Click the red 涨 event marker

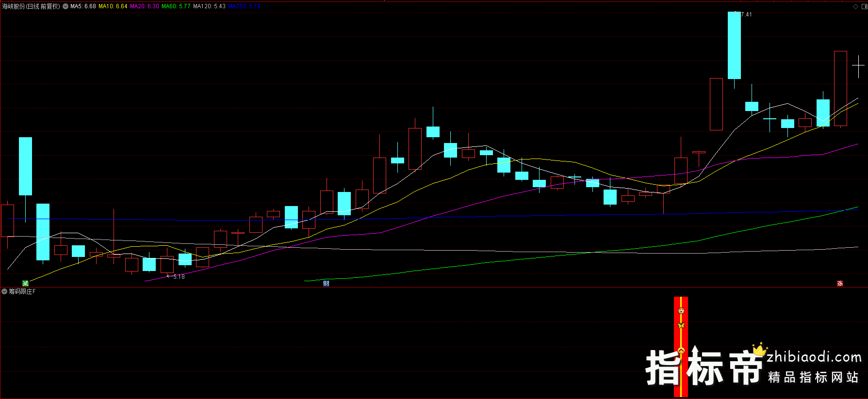point(840,283)
